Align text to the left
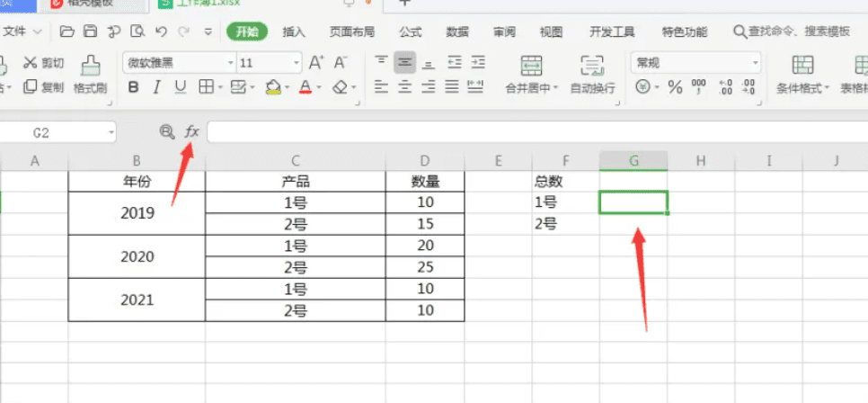 click(x=381, y=86)
